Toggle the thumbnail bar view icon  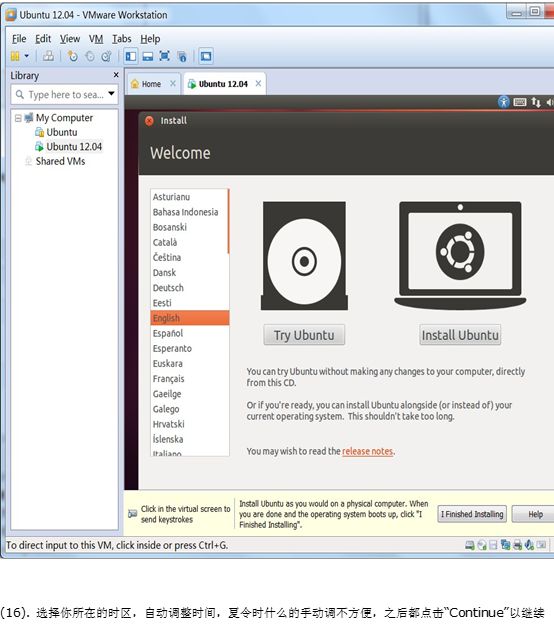[148, 56]
